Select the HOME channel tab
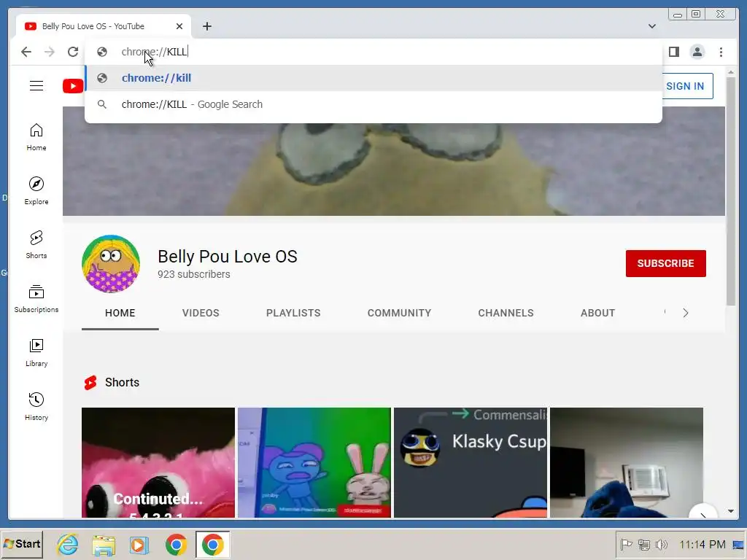The height and width of the screenshot is (560, 747). 120,313
